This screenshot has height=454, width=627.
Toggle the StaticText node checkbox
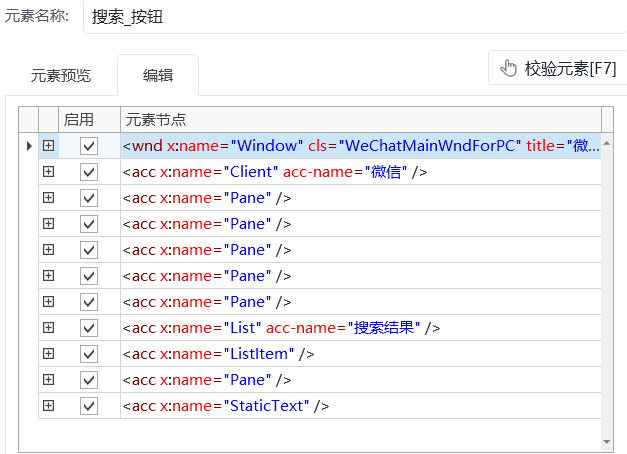pyautogui.click(x=89, y=406)
